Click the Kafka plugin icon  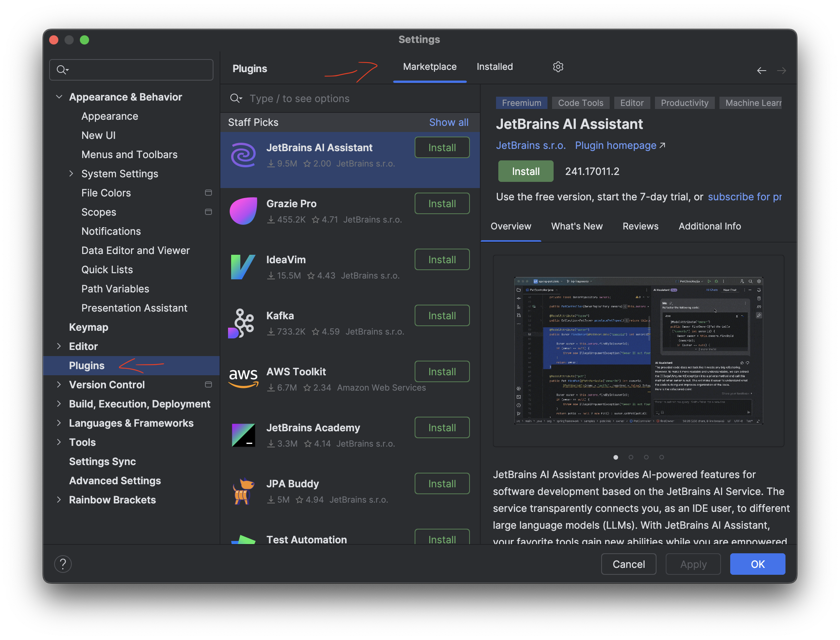pyautogui.click(x=242, y=323)
